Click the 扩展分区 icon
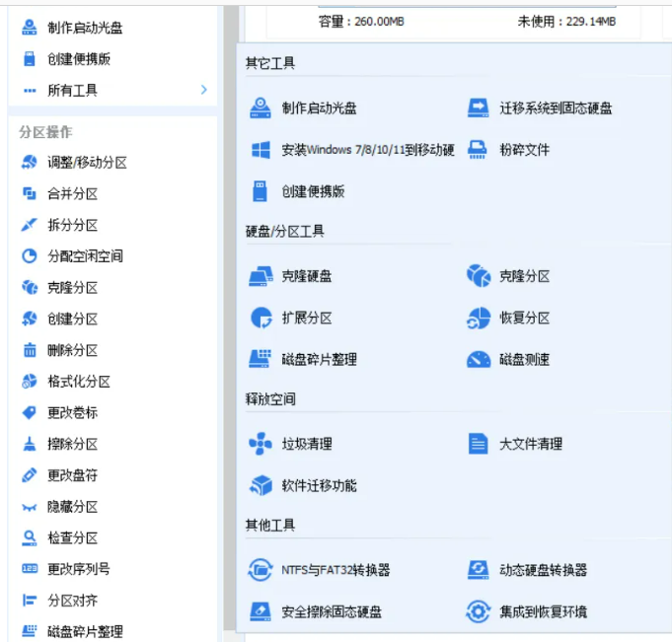672x642 pixels. click(261, 318)
